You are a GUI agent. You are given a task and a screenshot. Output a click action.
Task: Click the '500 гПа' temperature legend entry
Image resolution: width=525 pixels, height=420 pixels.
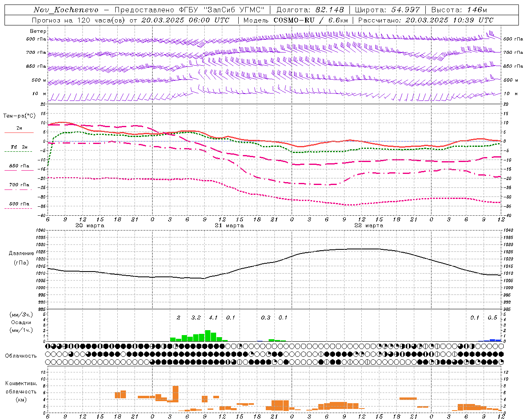(19, 204)
